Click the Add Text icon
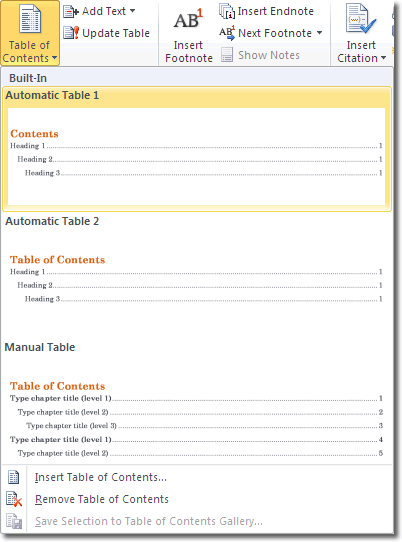 pyautogui.click(x=71, y=11)
